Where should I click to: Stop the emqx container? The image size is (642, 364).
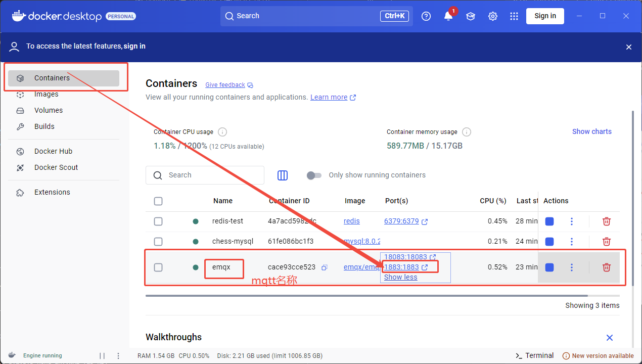pos(549,267)
